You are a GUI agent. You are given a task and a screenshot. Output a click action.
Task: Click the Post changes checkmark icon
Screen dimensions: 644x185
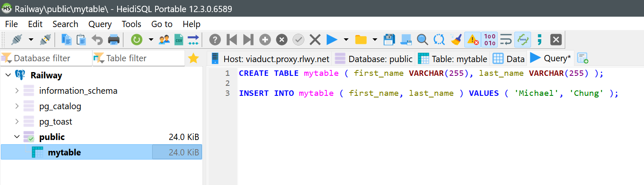point(298,40)
